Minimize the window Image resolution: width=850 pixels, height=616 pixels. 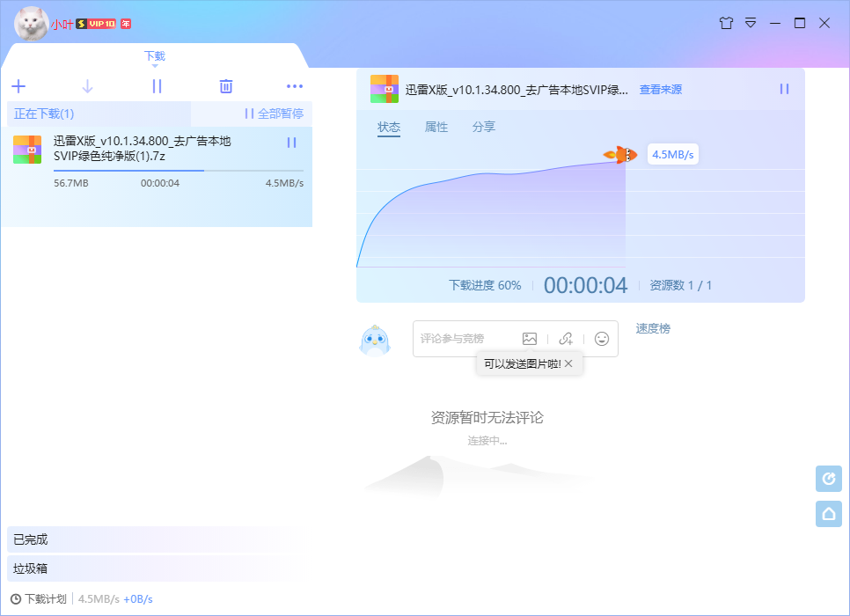775,23
